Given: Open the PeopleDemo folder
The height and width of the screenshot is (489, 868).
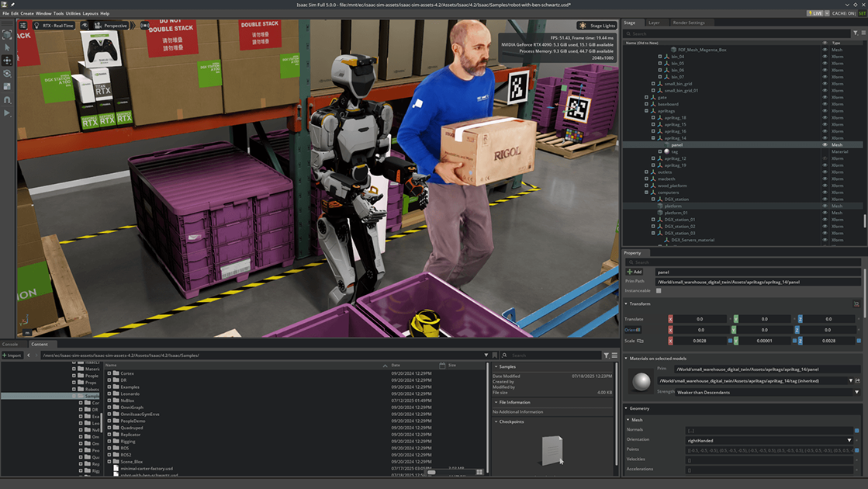Looking at the screenshot, I should click(133, 421).
